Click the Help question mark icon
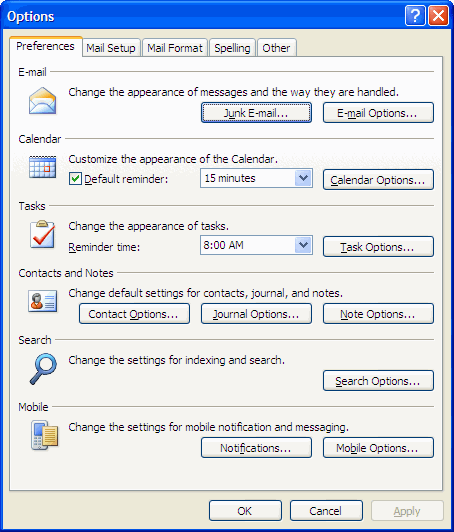The height and width of the screenshot is (532, 454). coord(415,16)
